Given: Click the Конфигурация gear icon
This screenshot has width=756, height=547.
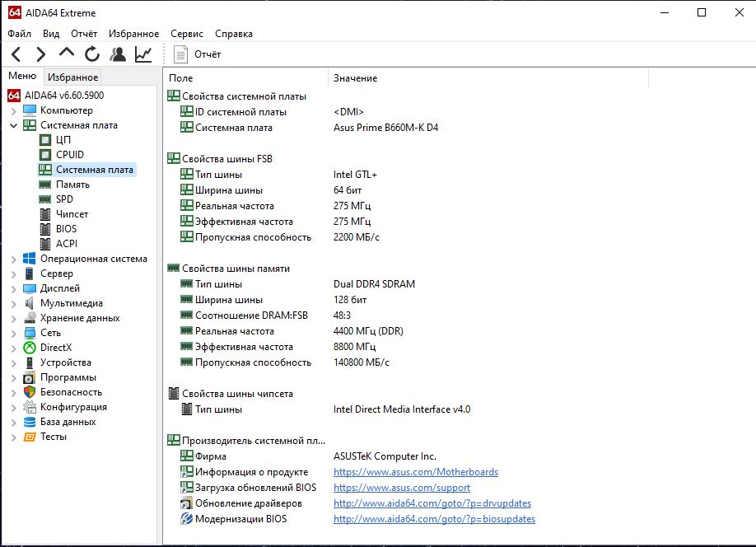Looking at the screenshot, I should (x=30, y=407).
